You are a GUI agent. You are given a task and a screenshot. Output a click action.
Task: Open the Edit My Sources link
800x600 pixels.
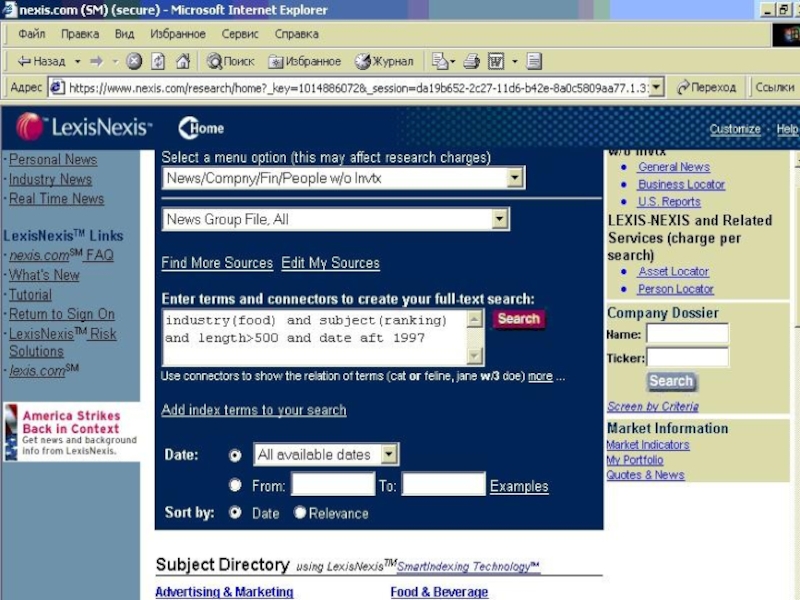[331, 263]
